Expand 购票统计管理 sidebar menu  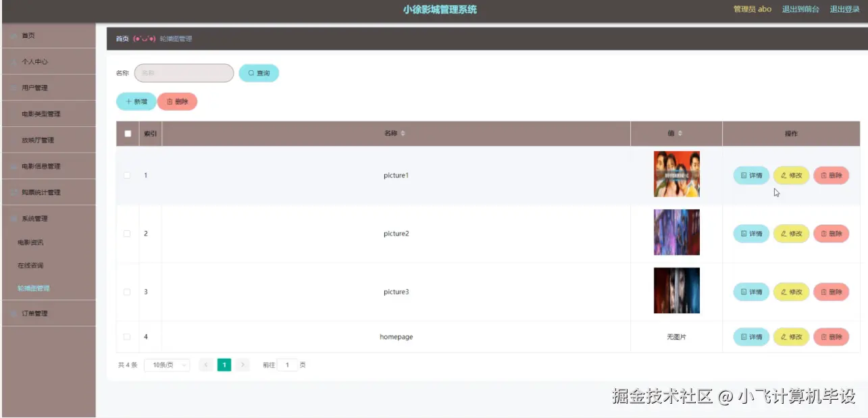49,192
